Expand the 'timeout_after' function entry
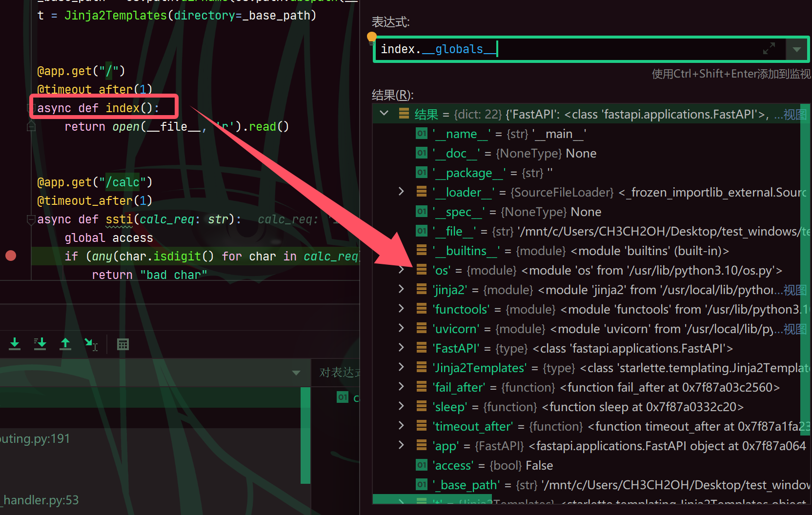This screenshot has width=812, height=515. click(401, 426)
